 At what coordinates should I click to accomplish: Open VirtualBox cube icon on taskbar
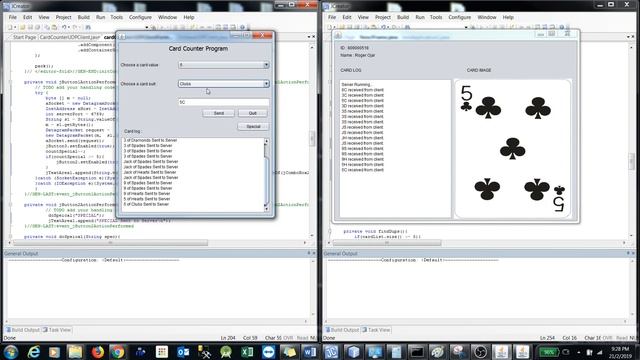(353, 351)
